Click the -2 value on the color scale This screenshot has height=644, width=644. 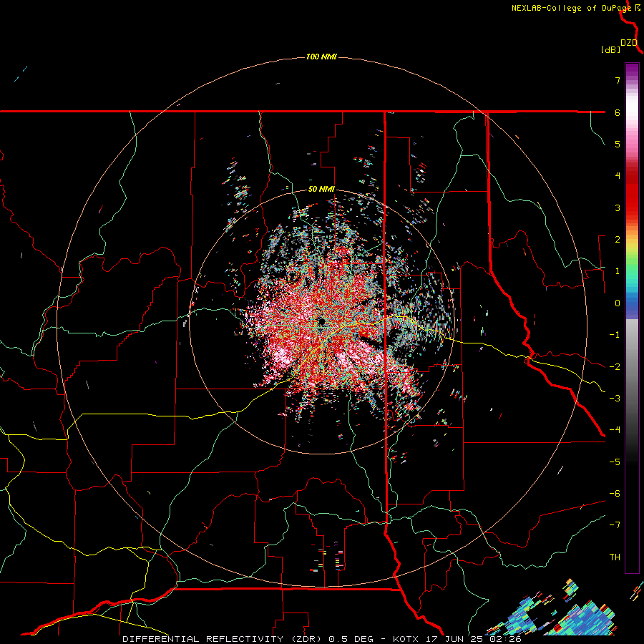tap(615, 367)
